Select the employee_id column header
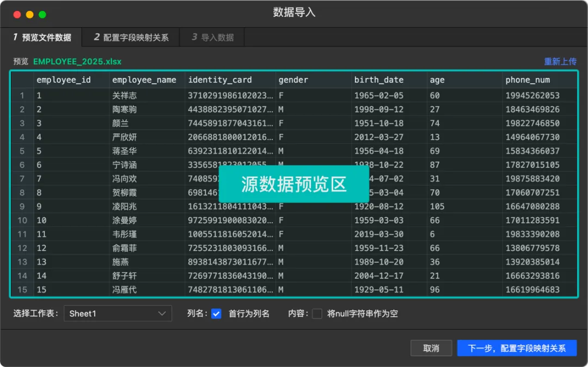588x367 pixels. (x=64, y=79)
